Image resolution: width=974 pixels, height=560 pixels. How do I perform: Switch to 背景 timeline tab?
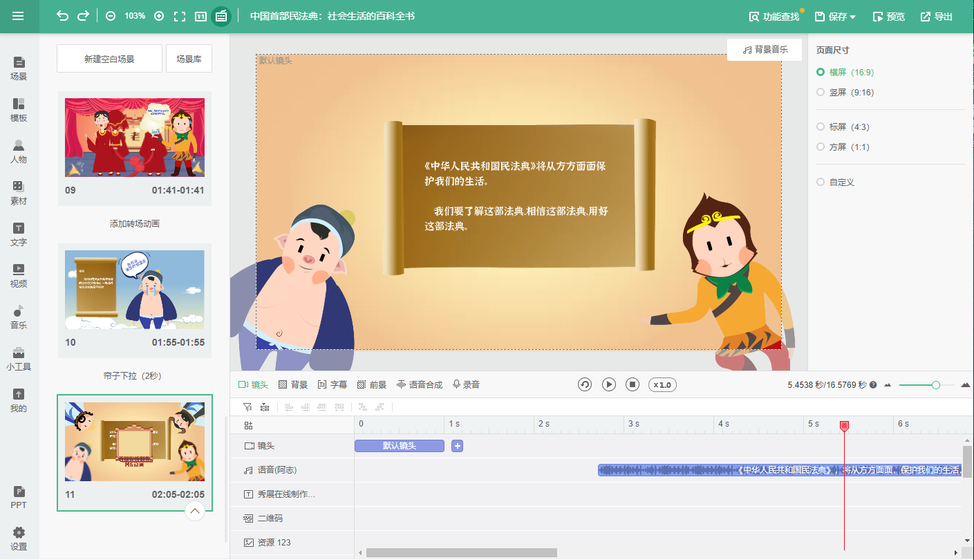pyautogui.click(x=293, y=384)
